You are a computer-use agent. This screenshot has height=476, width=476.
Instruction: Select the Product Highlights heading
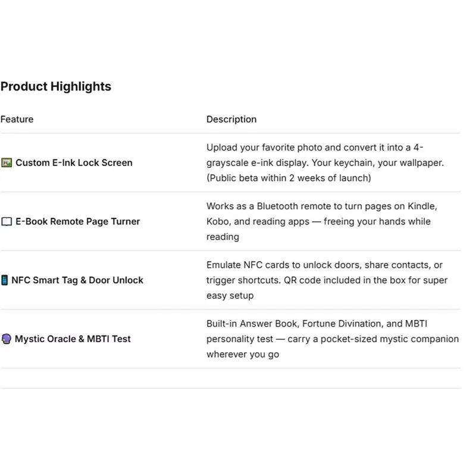point(56,86)
